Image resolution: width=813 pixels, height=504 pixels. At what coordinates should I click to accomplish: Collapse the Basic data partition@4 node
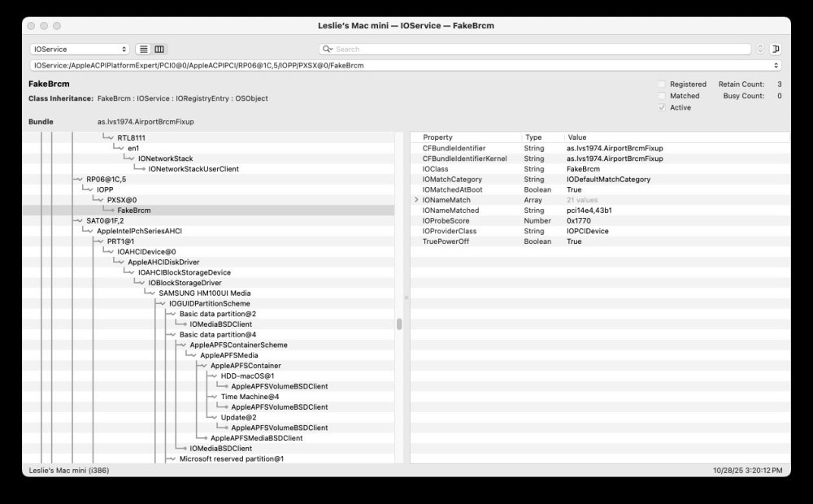point(173,335)
